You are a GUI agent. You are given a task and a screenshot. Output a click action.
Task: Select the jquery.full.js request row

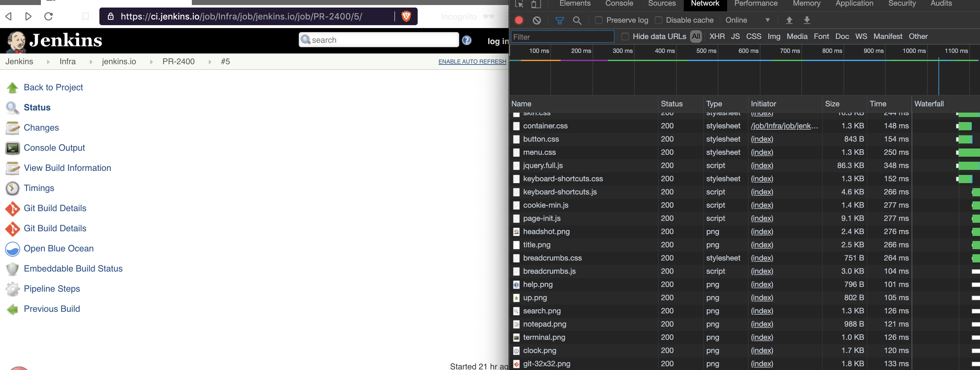click(744, 165)
